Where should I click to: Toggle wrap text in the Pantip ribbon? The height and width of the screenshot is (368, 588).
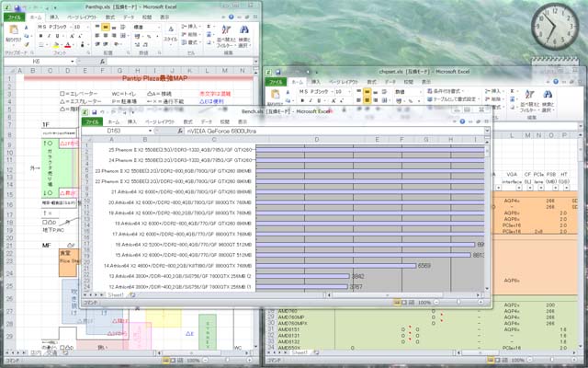coord(123,27)
